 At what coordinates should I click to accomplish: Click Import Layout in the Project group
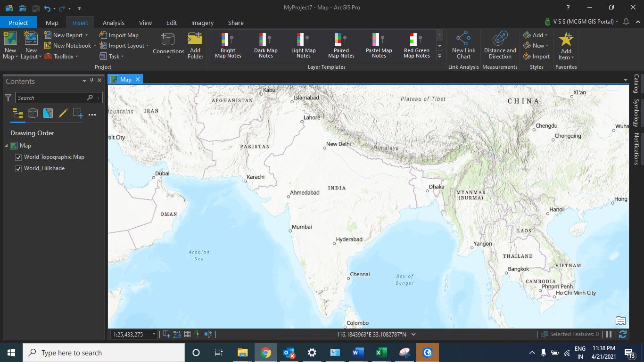[x=123, y=45]
